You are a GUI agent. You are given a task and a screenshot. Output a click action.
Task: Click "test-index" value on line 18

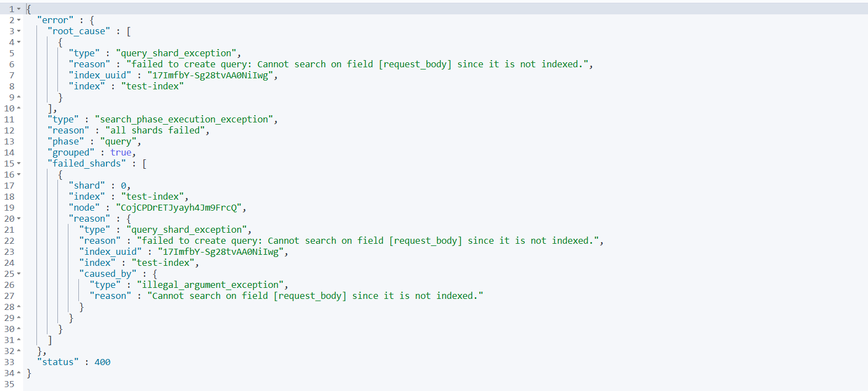point(152,197)
